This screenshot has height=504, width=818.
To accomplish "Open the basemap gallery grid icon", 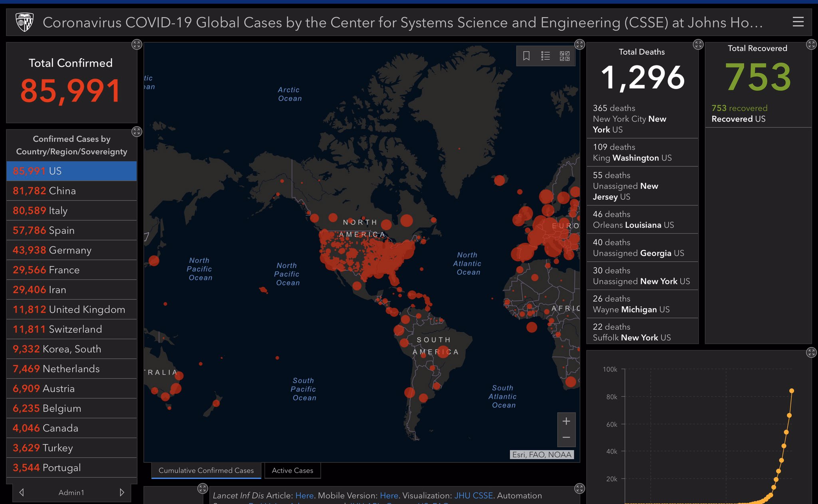I will [565, 56].
